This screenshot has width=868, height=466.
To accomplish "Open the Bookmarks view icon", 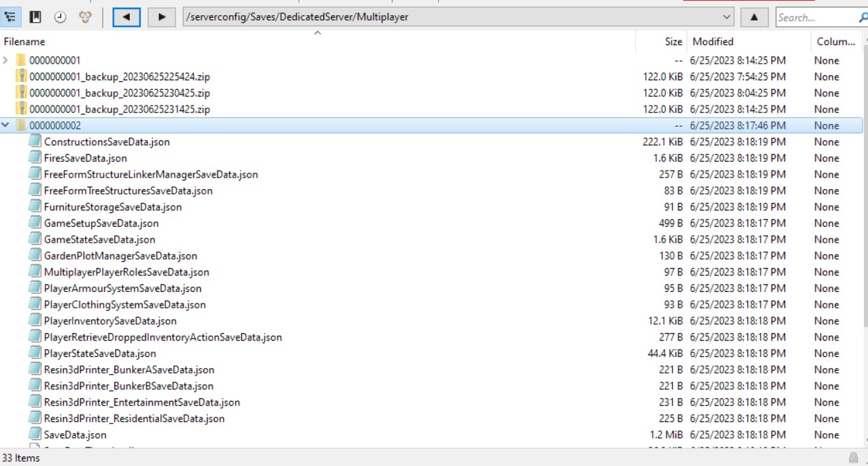I will tap(35, 17).
